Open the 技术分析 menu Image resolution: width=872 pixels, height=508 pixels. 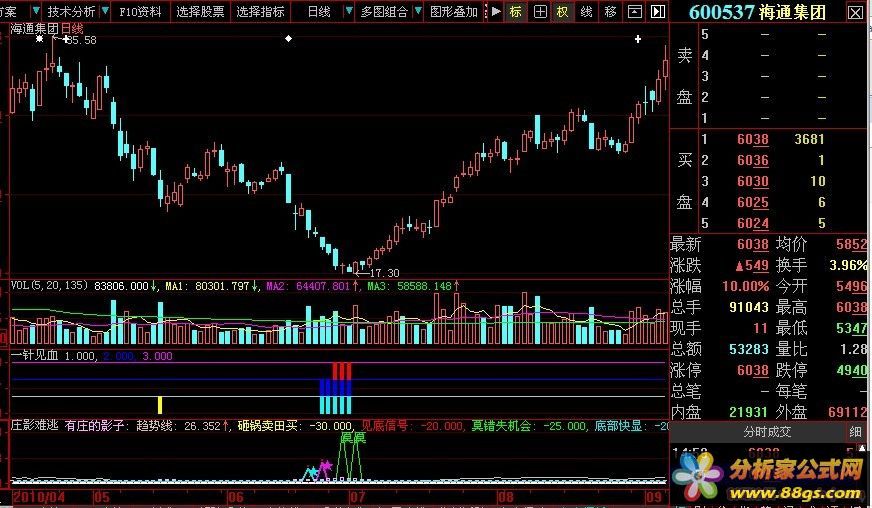(x=71, y=11)
